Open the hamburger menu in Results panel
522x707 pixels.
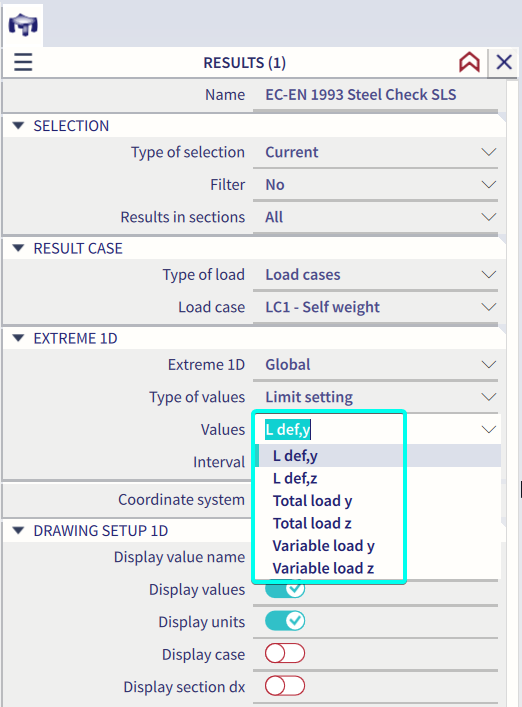point(23,62)
